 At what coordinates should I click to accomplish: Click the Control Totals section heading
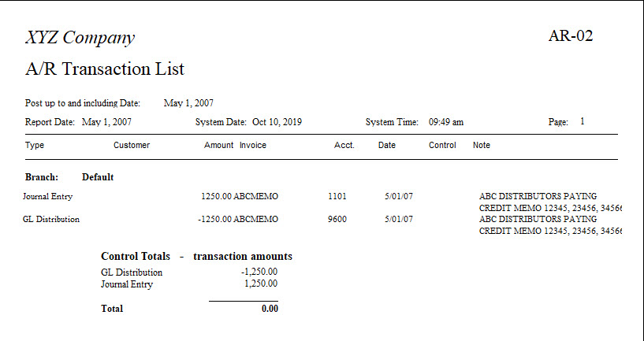(197, 257)
